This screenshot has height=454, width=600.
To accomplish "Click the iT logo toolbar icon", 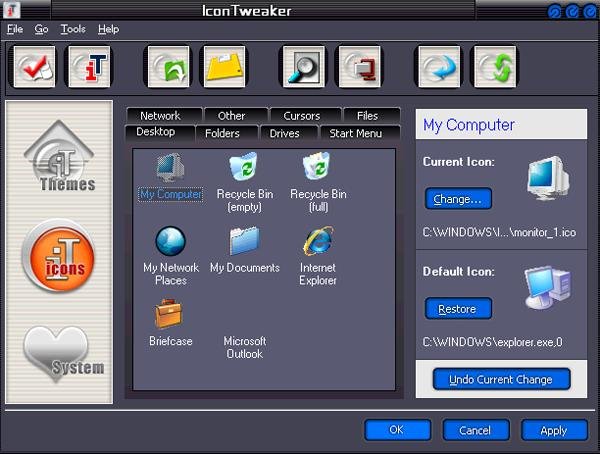I will pos(90,67).
